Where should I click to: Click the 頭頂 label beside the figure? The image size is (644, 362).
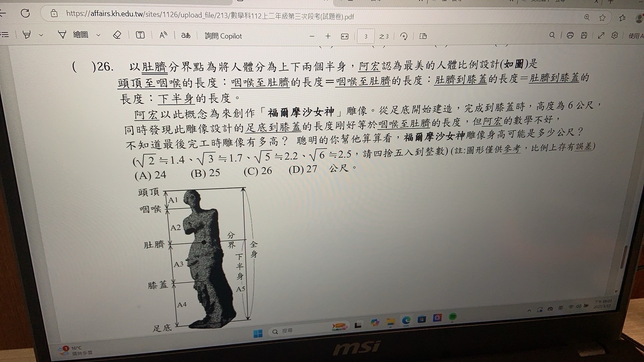coord(149,192)
